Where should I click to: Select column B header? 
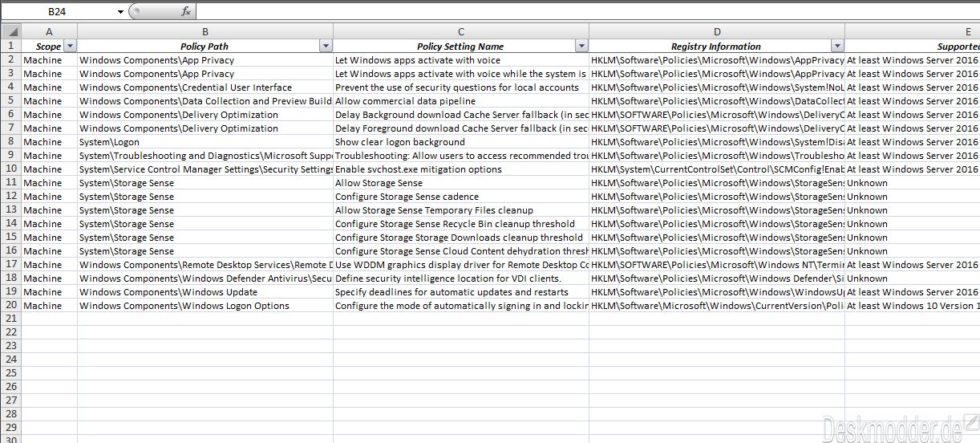205,31
